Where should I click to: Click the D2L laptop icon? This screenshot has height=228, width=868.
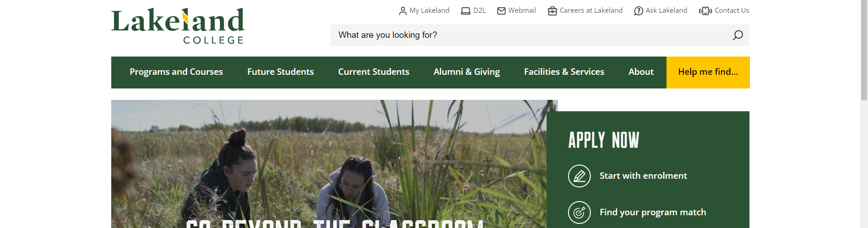click(465, 11)
